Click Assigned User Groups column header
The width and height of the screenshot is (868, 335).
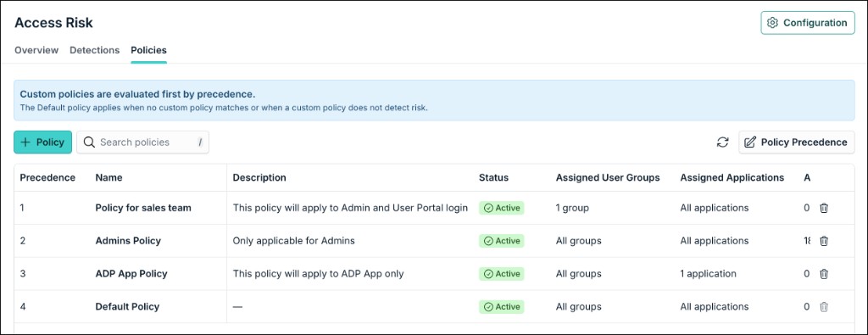point(608,178)
